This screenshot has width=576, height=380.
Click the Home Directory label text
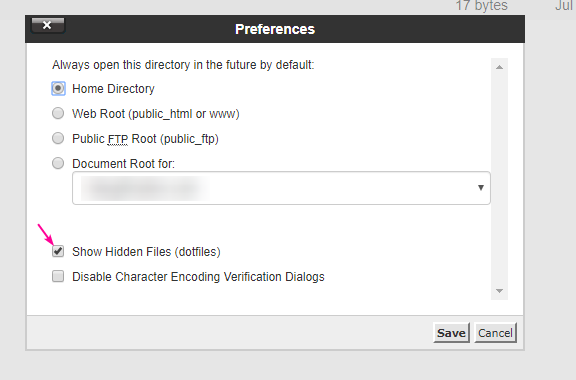pyautogui.click(x=113, y=89)
